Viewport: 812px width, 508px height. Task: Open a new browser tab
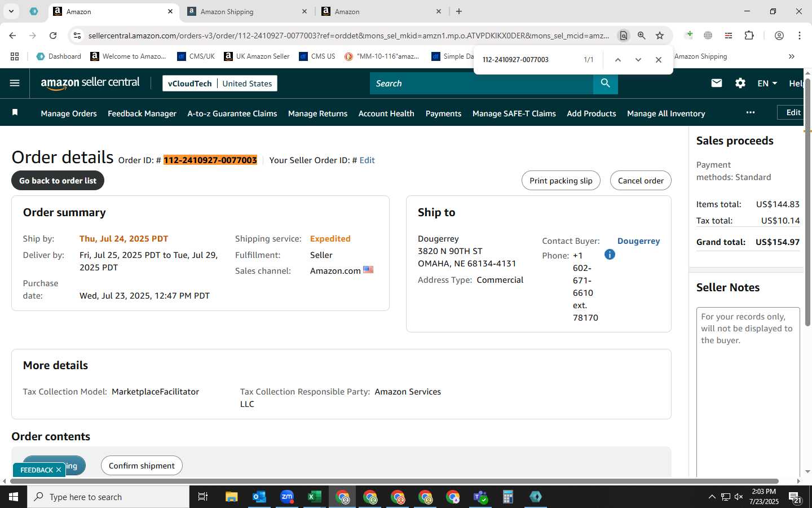(x=459, y=11)
